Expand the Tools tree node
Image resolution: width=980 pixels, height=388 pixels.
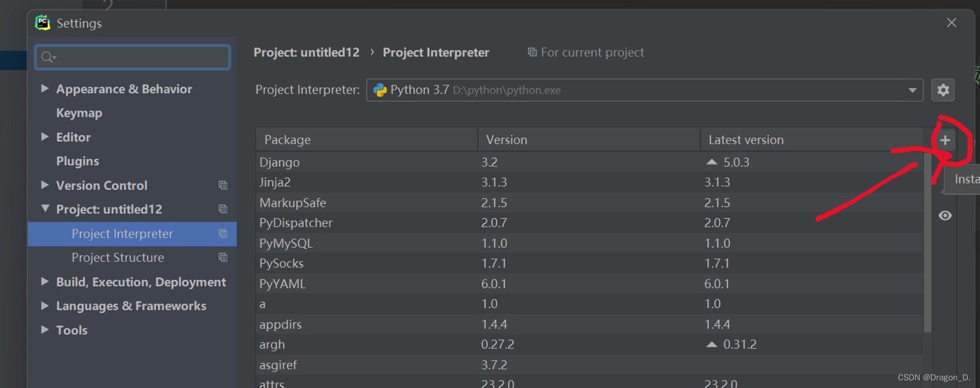click(44, 330)
